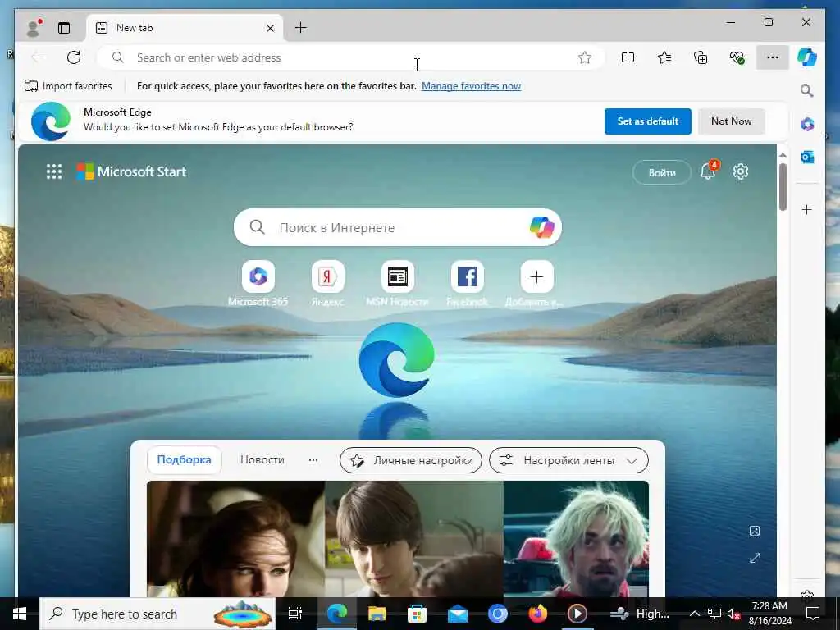Open Windows Start menu
The width and height of the screenshot is (840, 630).
pos(20,614)
